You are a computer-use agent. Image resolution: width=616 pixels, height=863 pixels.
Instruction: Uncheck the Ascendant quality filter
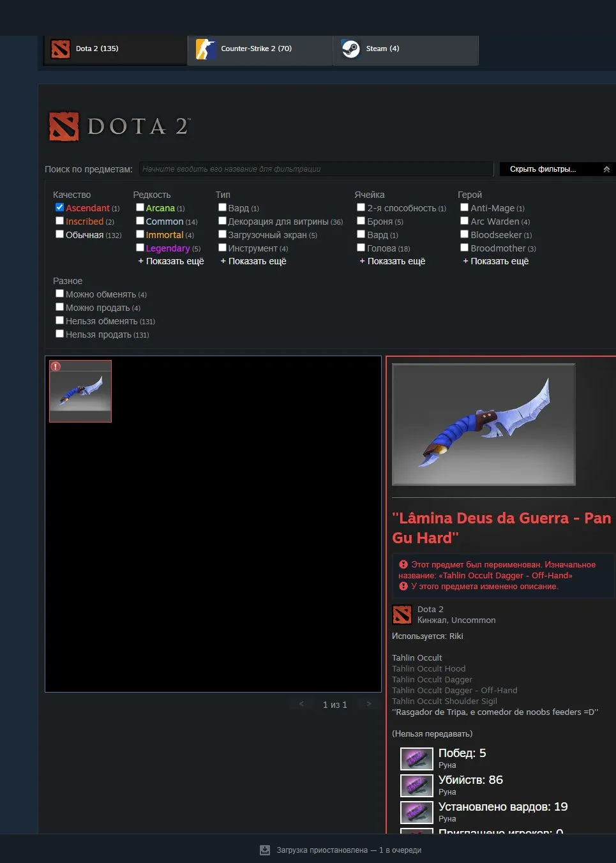click(x=59, y=207)
